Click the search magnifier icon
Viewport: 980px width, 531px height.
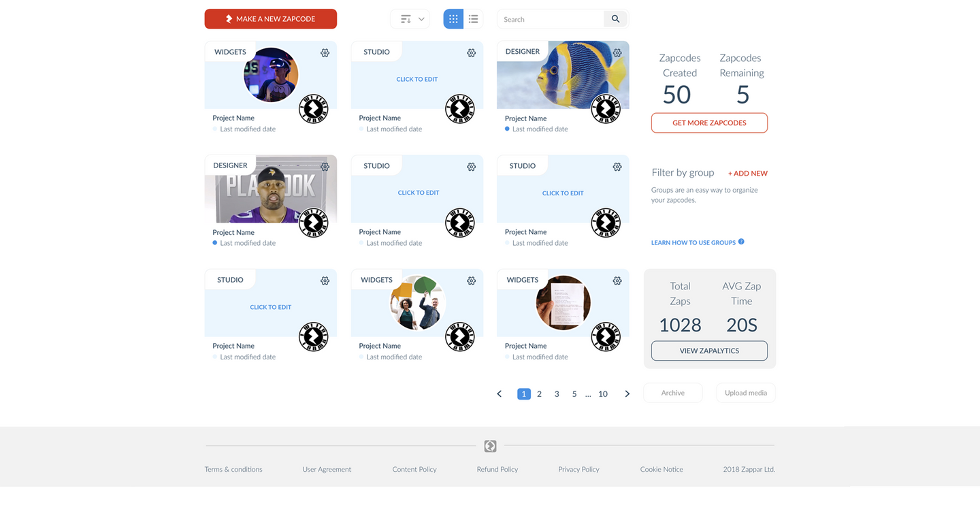click(615, 18)
